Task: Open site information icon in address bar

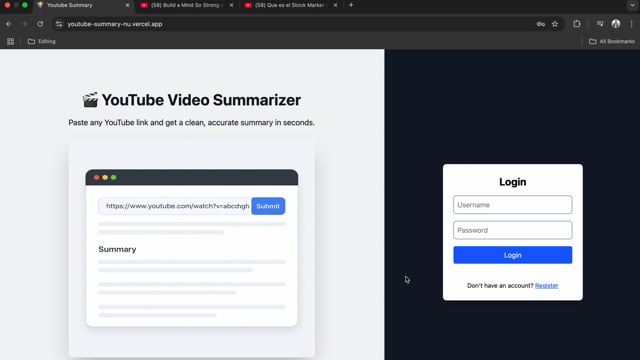Action: 59,24
